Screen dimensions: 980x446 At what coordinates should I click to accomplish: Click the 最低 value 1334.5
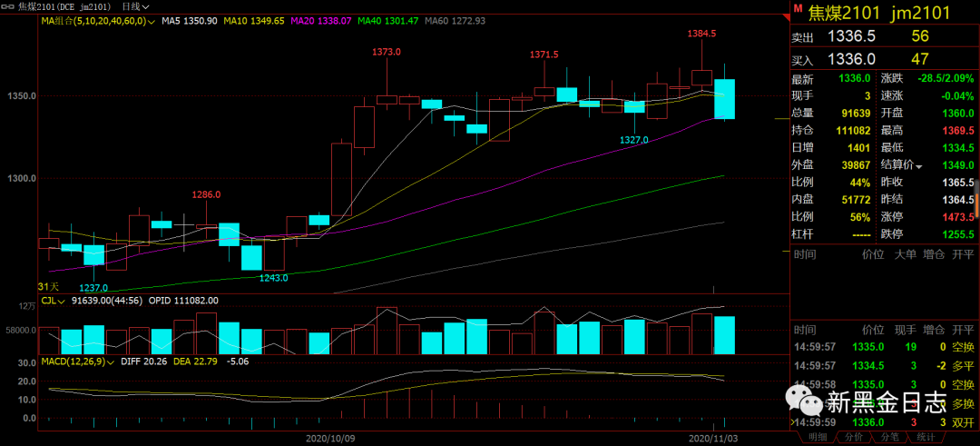click(x=958, y=148)
